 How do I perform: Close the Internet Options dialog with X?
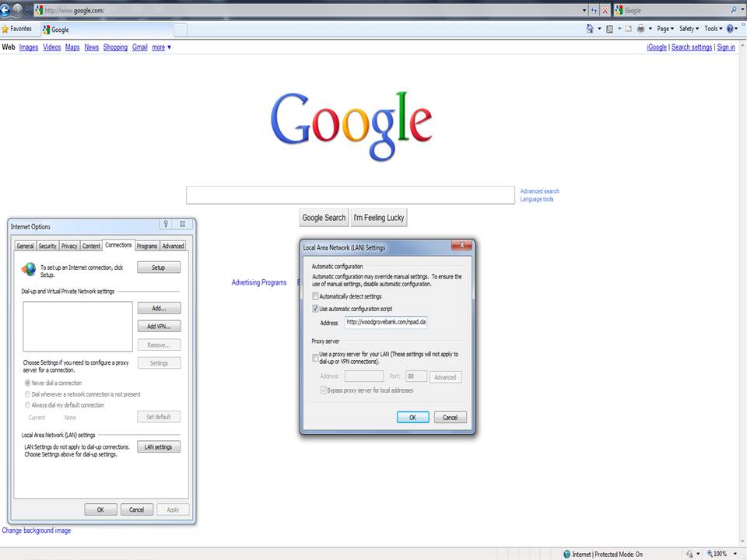pyautogui.click(x=182, y=224)
